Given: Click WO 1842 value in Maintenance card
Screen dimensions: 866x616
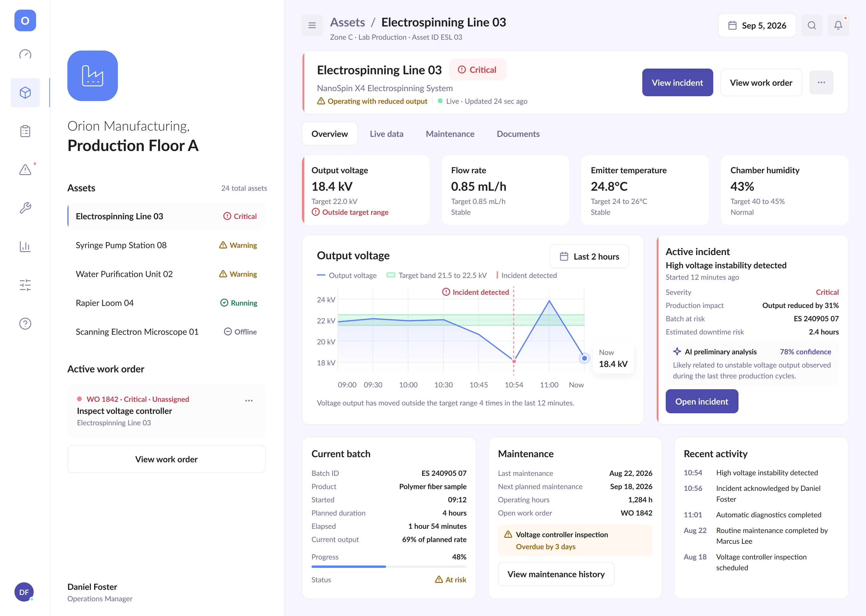Looking at the screenshot, I should (636, 513).
